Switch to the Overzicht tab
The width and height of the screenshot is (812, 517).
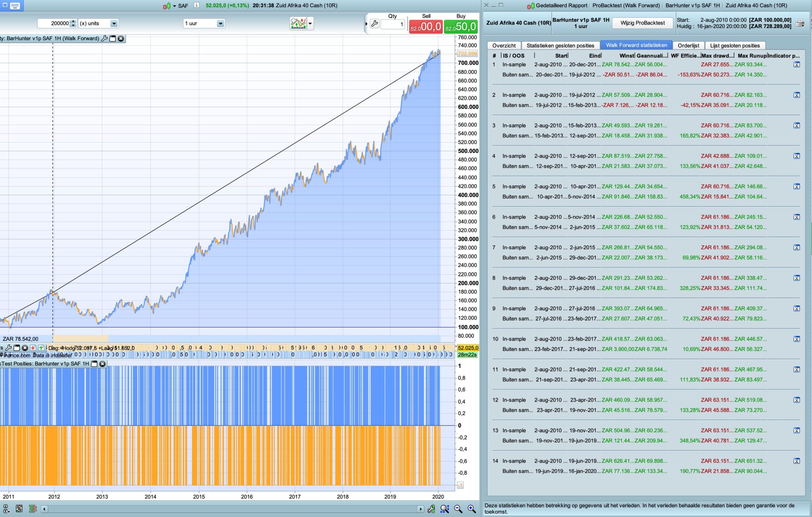(x=504, y=46)
